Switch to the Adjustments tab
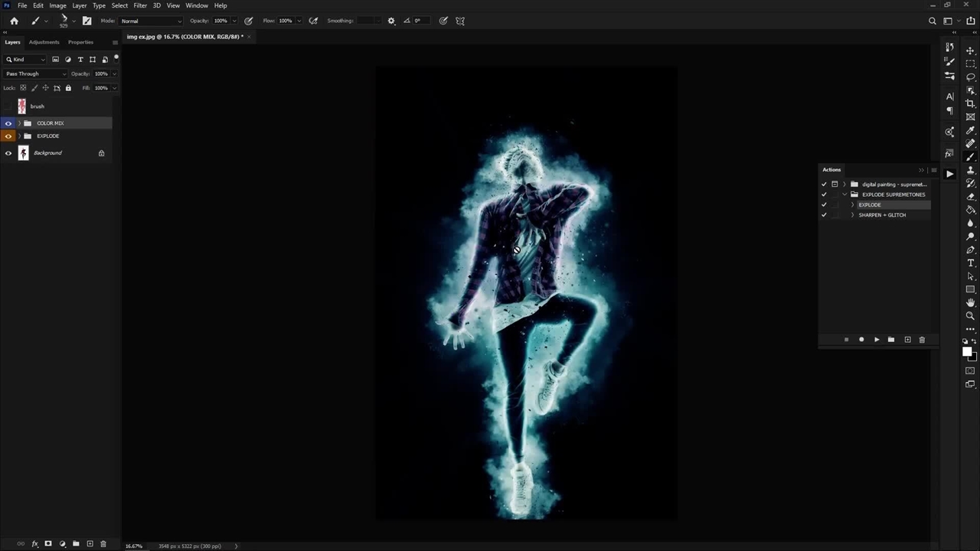980x551 pixels. (44, 42)
